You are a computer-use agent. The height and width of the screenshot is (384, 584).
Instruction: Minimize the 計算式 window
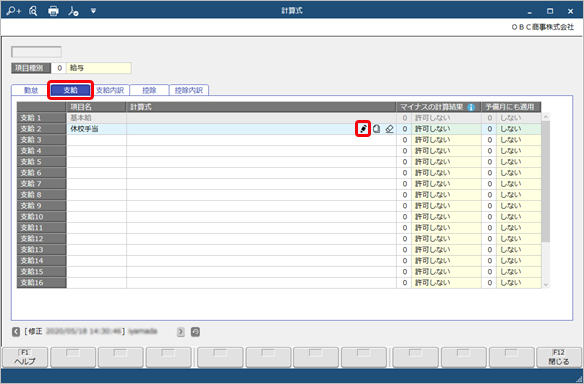pos(530,12)
